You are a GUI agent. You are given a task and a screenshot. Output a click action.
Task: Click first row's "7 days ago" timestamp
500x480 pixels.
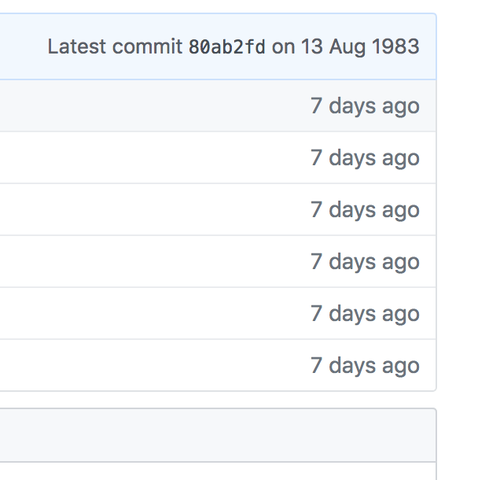point(365,106)
